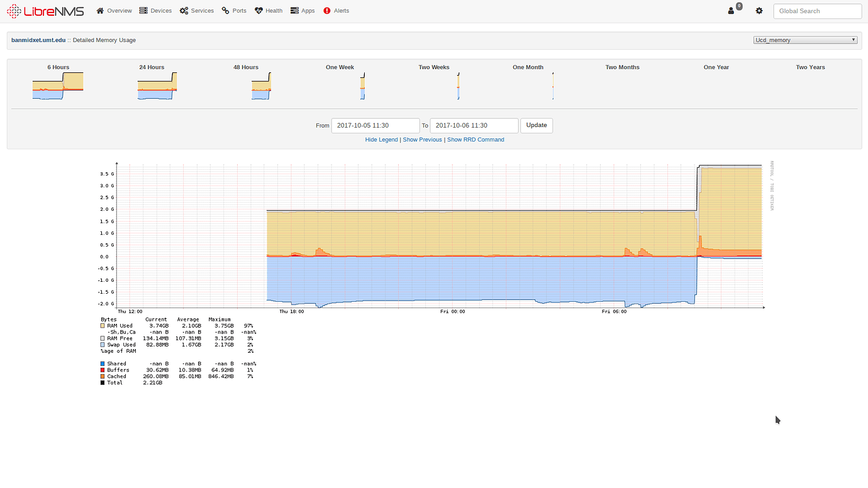Click the Ports wrench icon
The width and height of the screenshot is (868, 488).
[224, 11]
